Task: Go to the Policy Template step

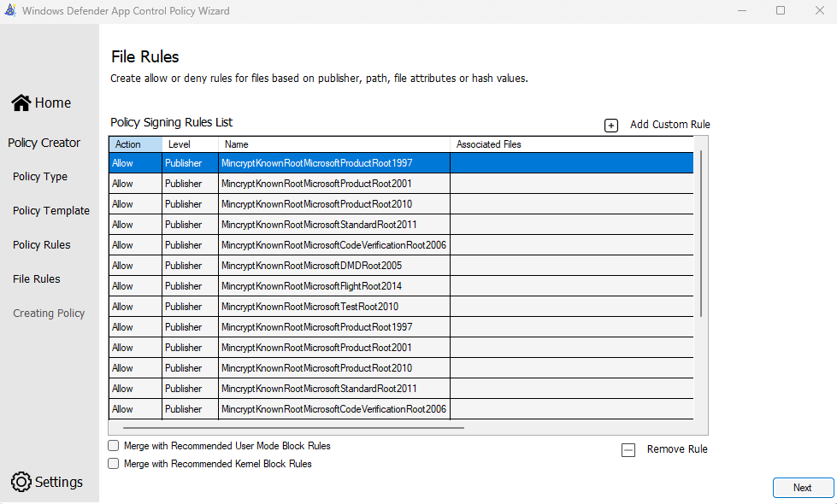Action: click(x=51, y=211)
